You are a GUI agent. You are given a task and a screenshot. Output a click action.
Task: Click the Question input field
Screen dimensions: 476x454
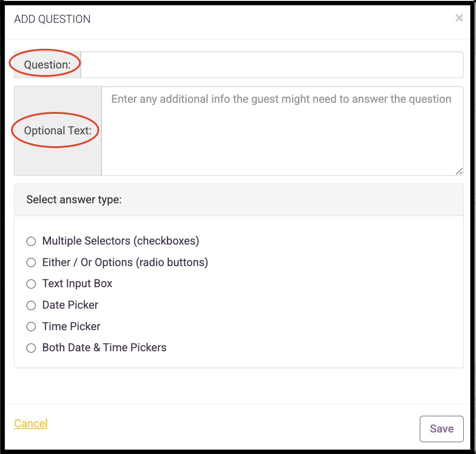272,65
